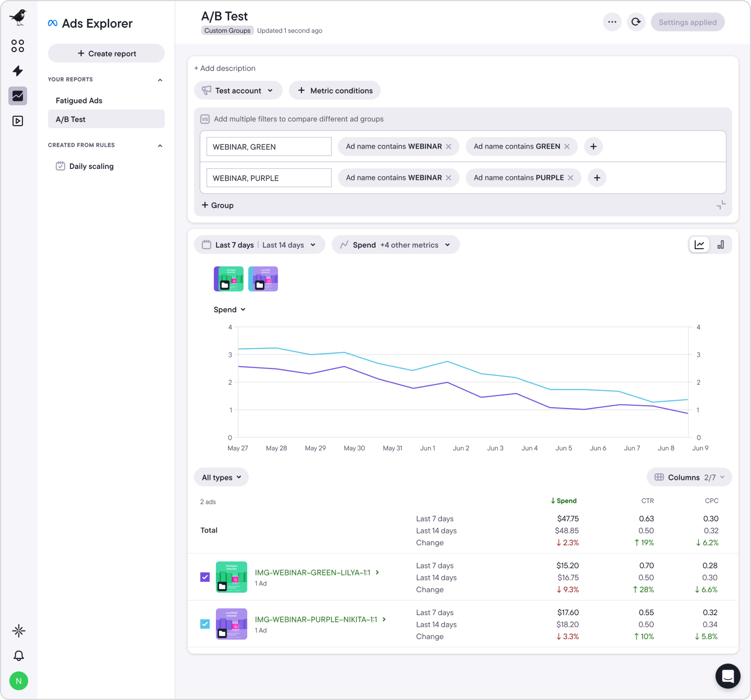Collapse the Your Reports section

point(160,80)
